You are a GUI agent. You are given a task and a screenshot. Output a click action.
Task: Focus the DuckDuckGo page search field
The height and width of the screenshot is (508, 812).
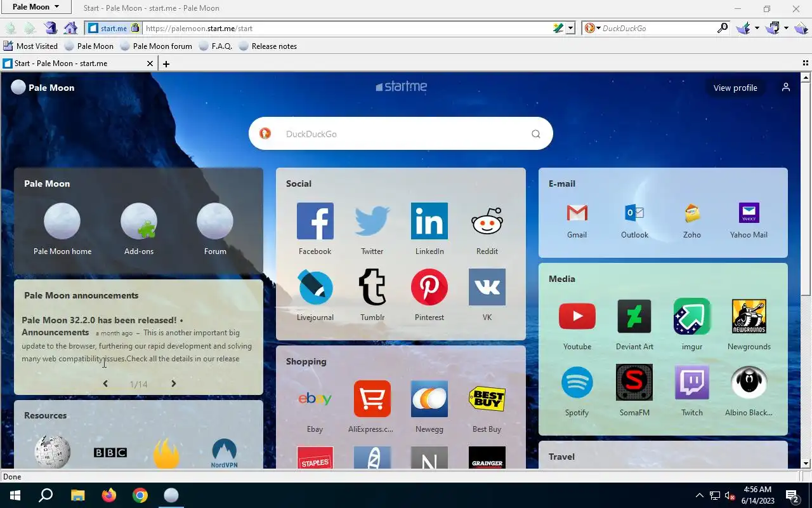coord(401,133)
